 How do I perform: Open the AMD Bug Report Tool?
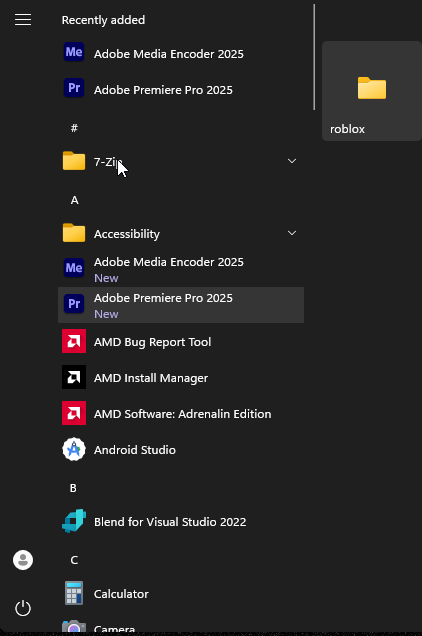click(181, 342)
